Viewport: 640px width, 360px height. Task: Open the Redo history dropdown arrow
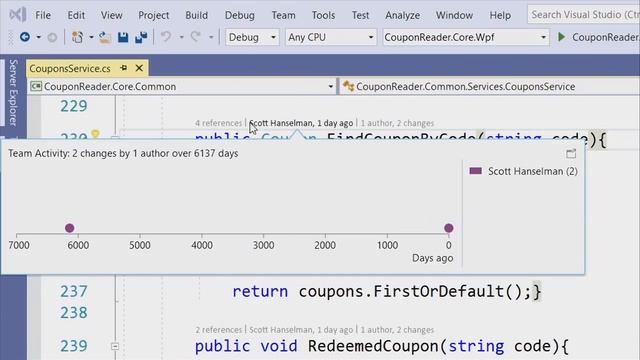pos(211,38)
